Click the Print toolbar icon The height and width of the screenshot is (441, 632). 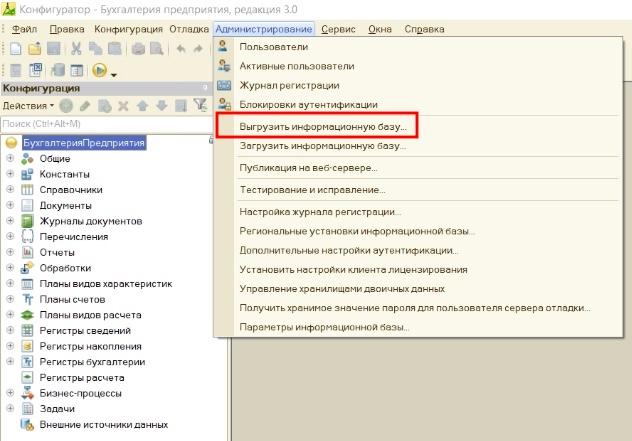point(138,49)
